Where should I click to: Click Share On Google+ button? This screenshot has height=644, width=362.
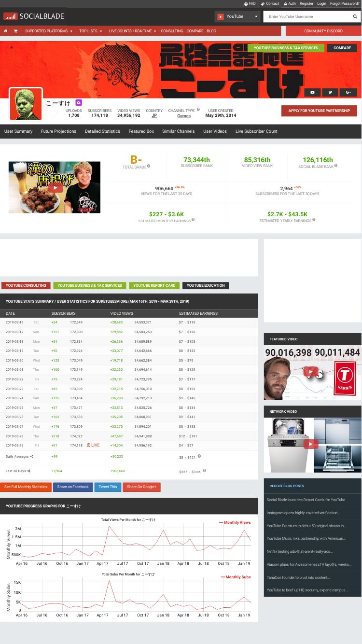[x=141, y=487]
